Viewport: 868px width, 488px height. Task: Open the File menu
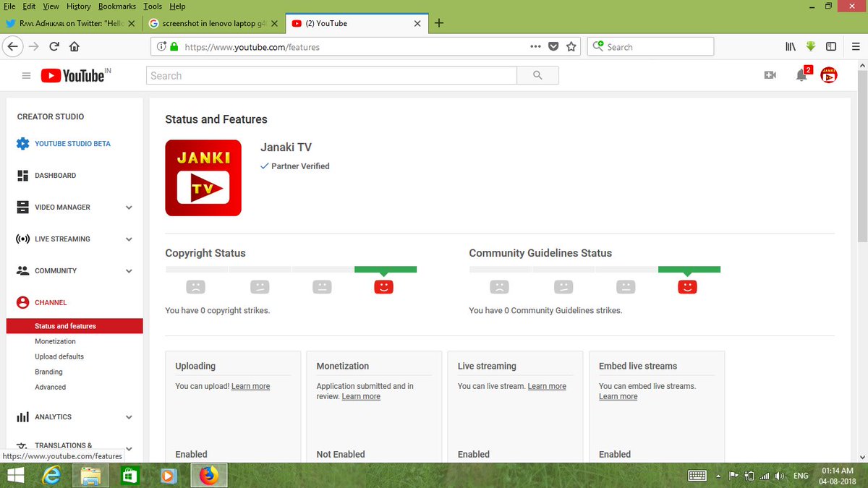(x=9, y=7)
